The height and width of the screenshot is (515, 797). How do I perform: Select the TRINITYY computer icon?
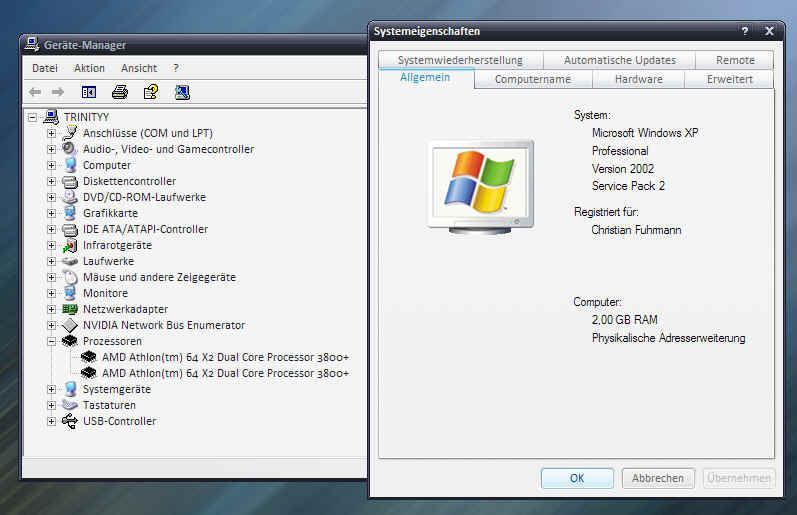pyautogui.click(x=51, y=117)
